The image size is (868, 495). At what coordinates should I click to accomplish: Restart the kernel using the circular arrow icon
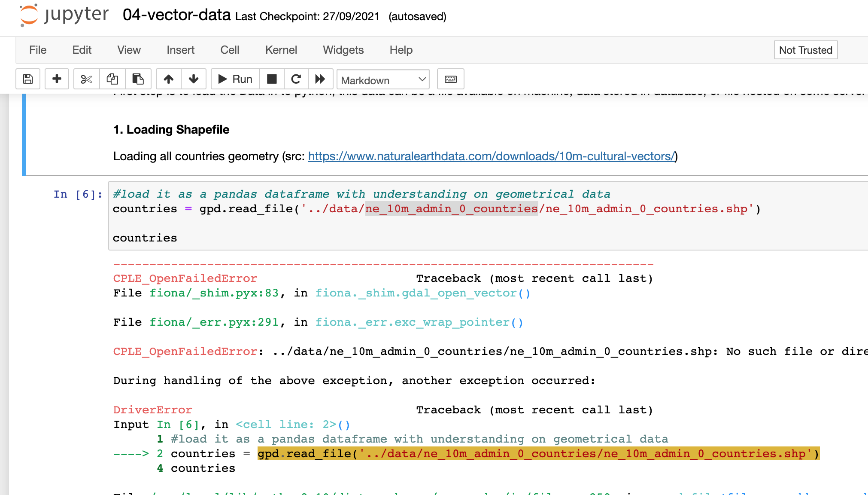click(x=296, y=79)
